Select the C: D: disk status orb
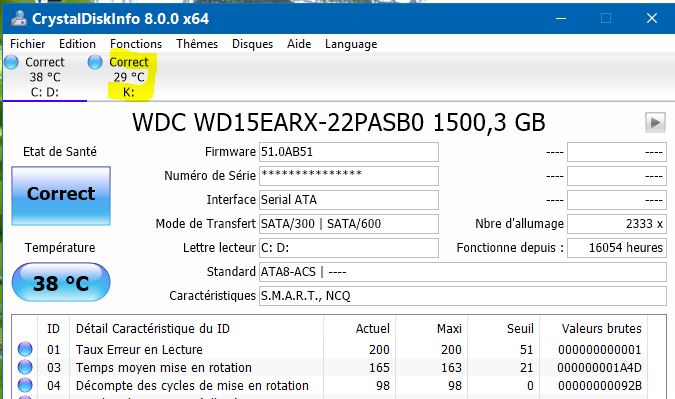Screen dimensions: 675x399 coord(12,62)
